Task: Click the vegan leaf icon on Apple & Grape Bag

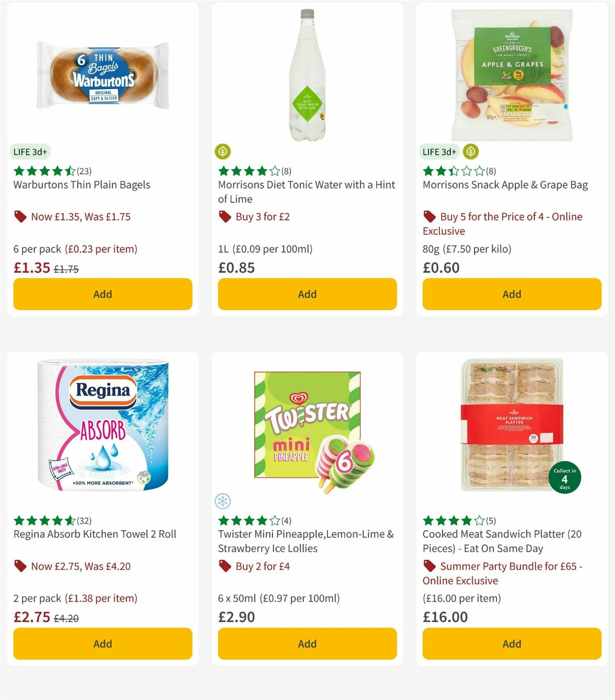Action: 470,152
